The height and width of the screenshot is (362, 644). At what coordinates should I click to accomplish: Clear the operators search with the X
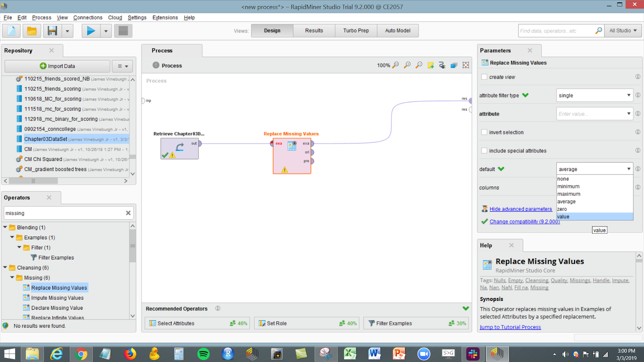(x=128, y=213)
